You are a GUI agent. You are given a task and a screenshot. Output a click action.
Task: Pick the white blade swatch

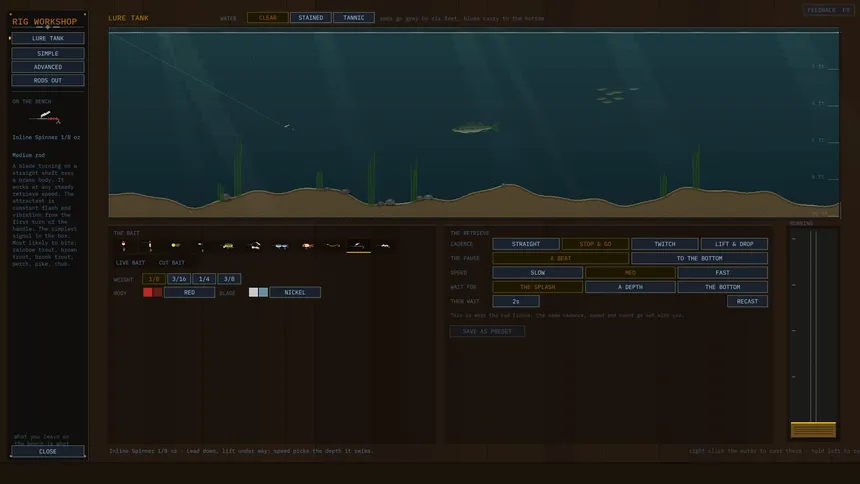coord(253,292)
